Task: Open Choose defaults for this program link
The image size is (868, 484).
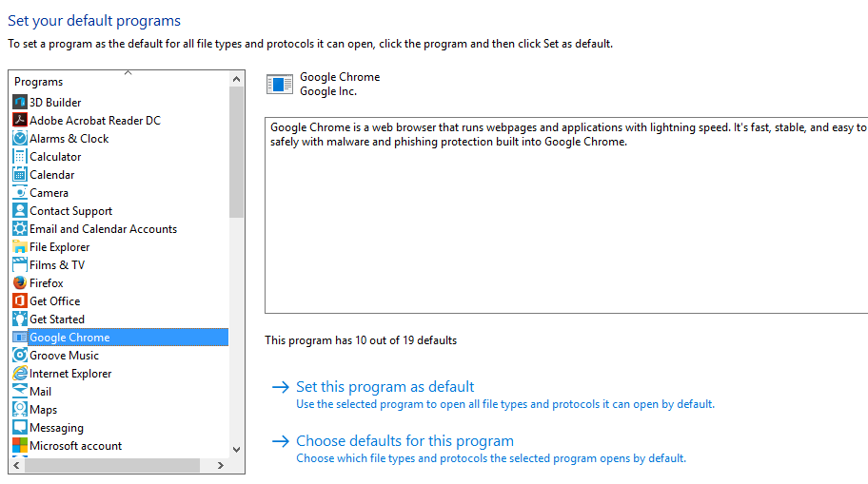Action: coord(404,441)
